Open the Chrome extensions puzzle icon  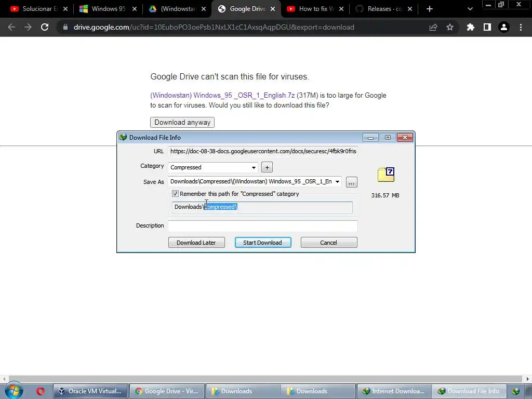471,27
